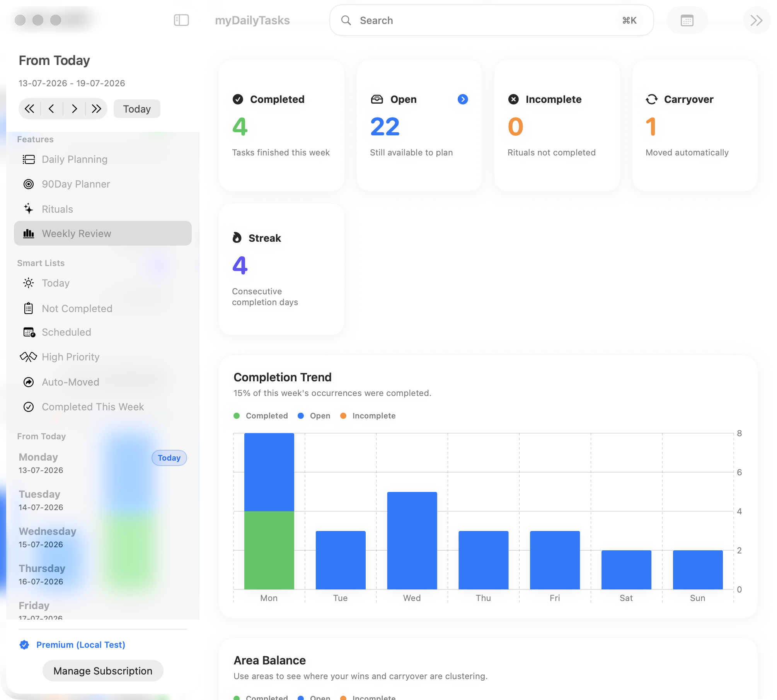Click the High Priority flags icon
777x700 pixels.
pyautogui.click(x=28, y=357)
